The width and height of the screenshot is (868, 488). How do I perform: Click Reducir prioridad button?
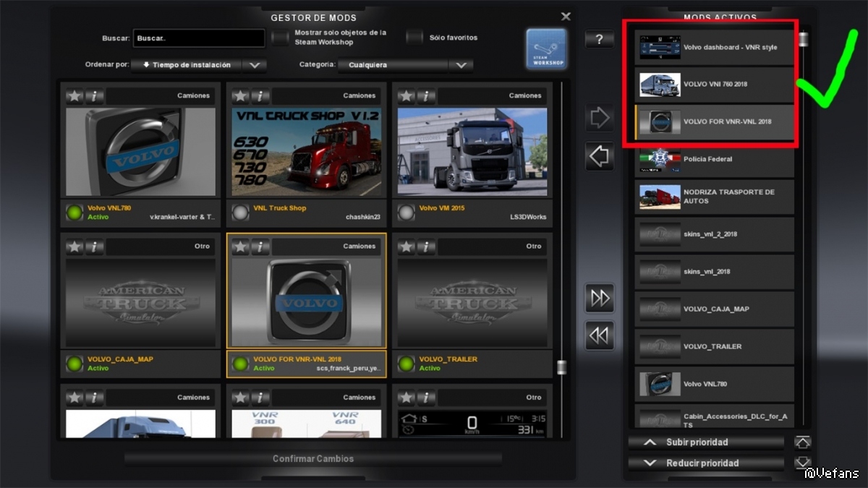pyautogui.click(x=706, y=463)
